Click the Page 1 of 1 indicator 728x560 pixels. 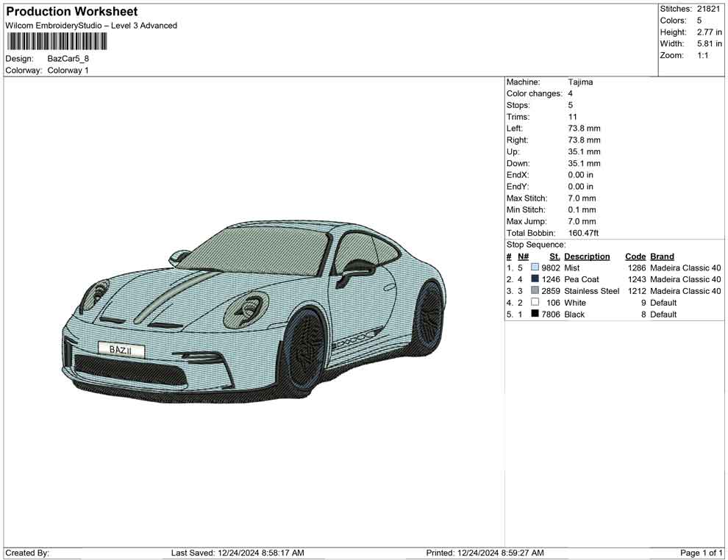tap(702, 553)
